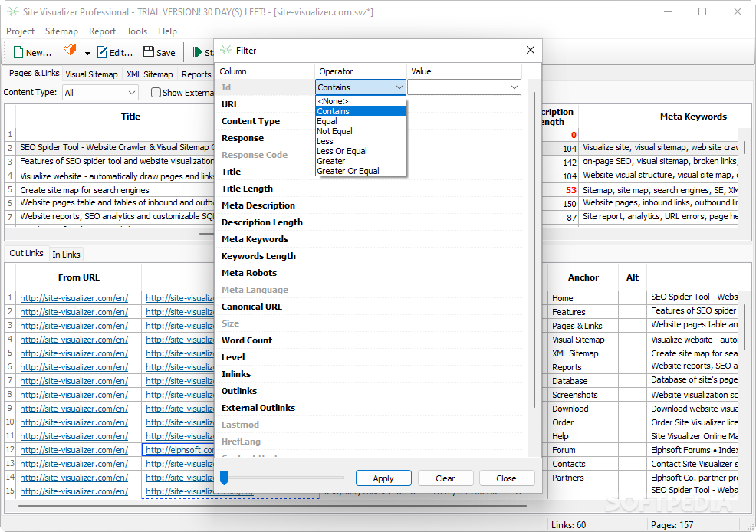This screenshot has width=756, height=532.
Task: Open the Value combo box dropdown
Action: point(514,87)
